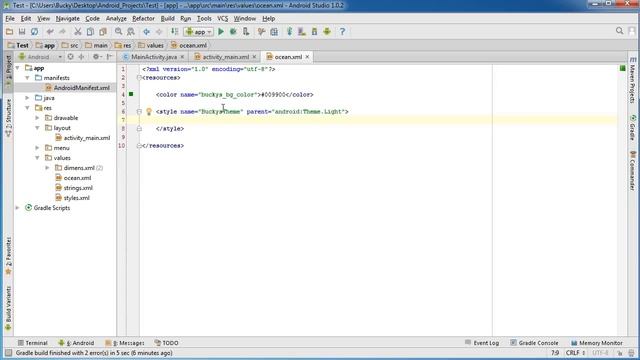This screenshot has width=640, height=360.
Task: Collapse the manifests folder node
Action: tap(27, 78)
